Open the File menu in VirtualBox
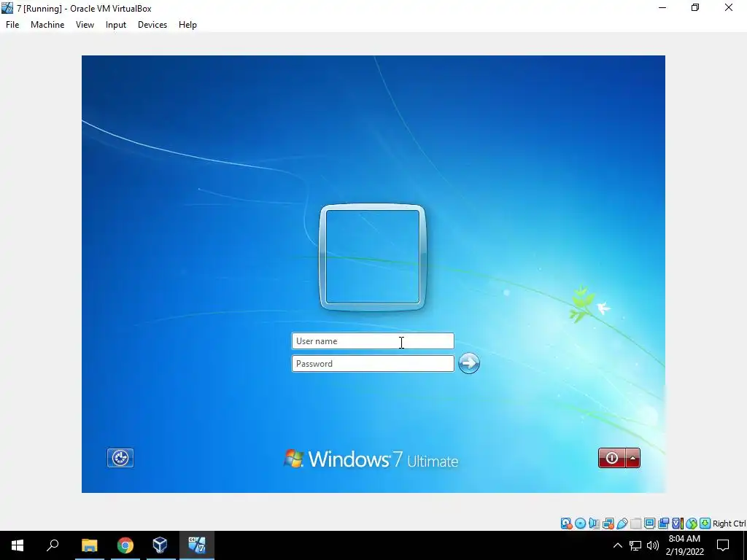This screenshot has height=560, width=747. click(x=12, y=25)
